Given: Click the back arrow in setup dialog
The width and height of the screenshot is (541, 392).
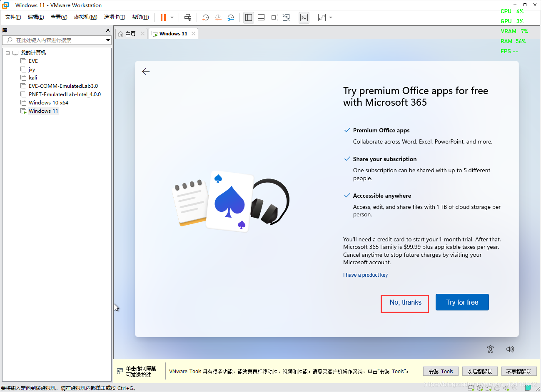Looking at the screenshot, I should point(146,72).
